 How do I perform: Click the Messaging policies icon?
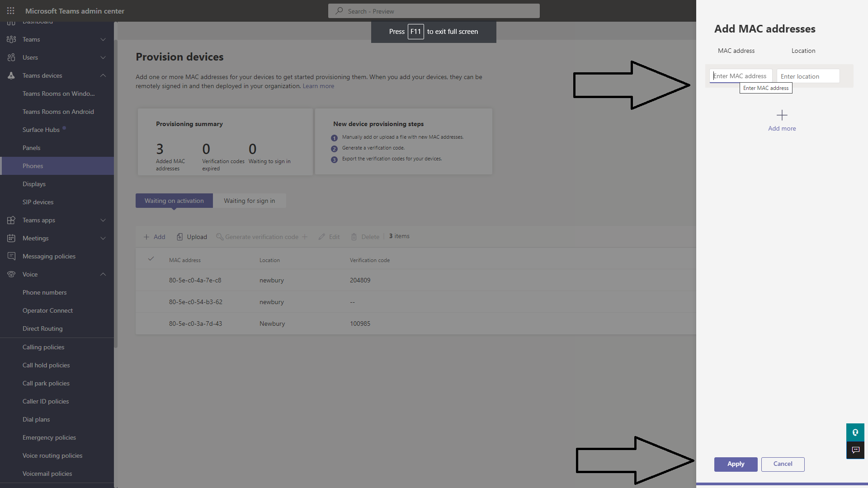11,257
